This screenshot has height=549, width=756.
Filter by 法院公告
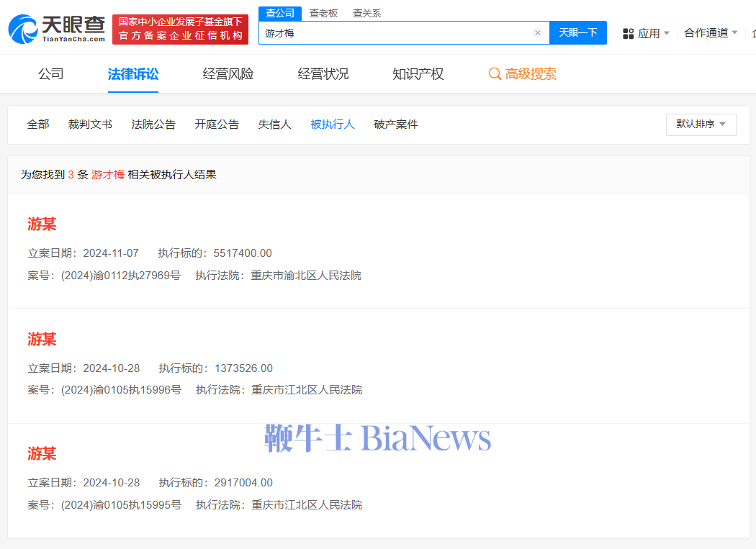tap(153, 124)
